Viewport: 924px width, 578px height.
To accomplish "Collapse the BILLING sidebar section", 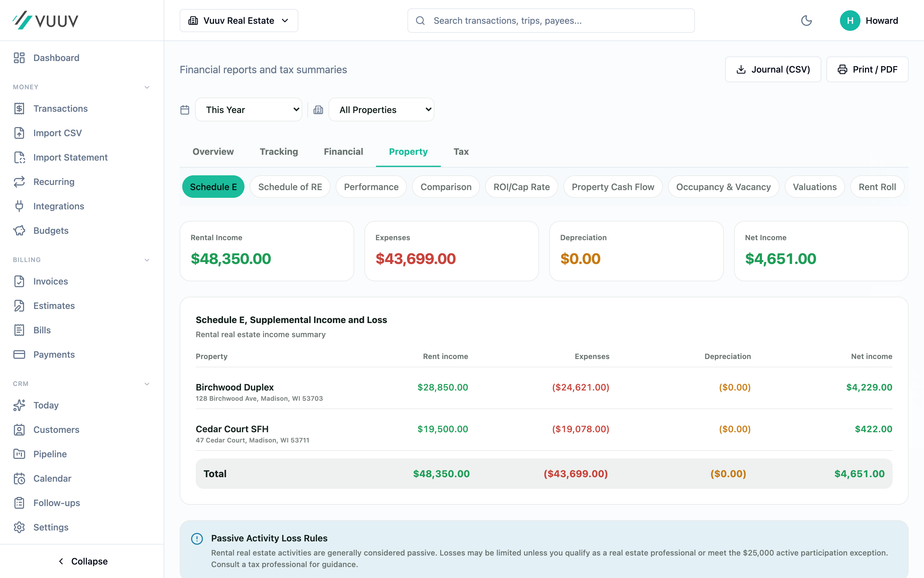I will point(147,260).
